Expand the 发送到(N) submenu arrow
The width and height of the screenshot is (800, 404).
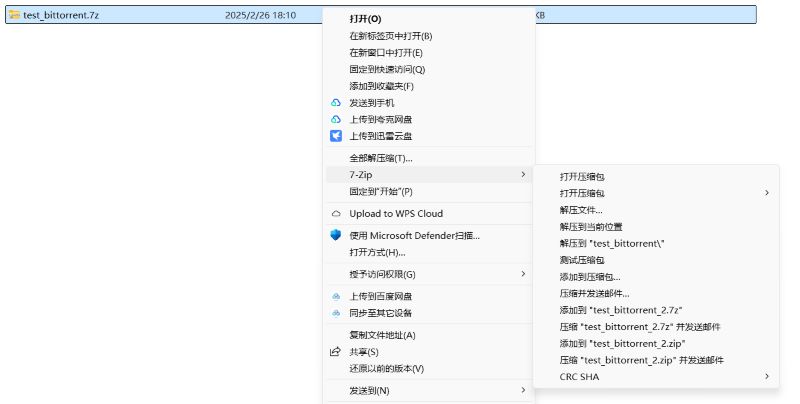tap(523, 390)
